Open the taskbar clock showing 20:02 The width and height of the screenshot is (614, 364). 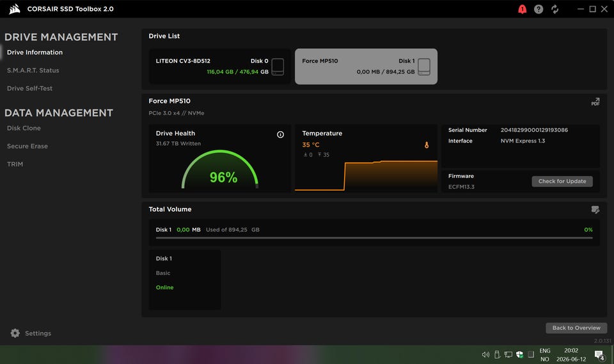coord(571,355)
